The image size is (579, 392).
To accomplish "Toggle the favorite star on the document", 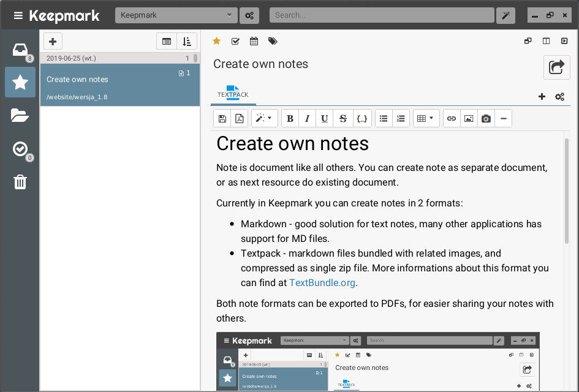I will click(217, 41).
